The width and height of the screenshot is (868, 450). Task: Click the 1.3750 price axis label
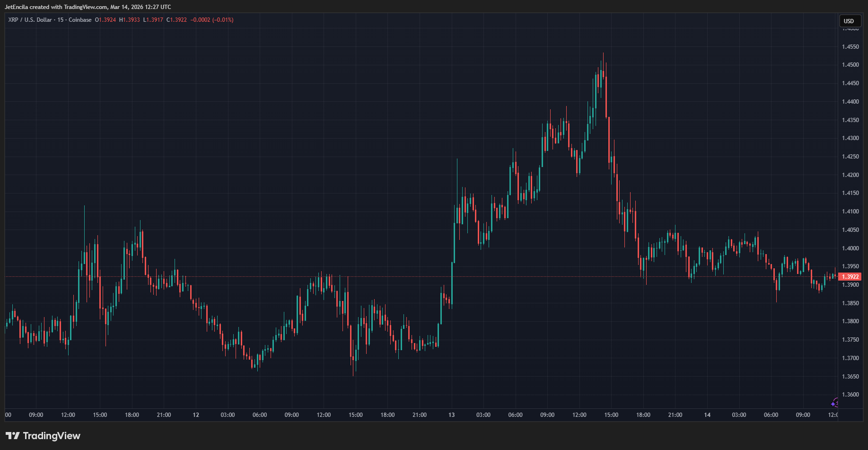tap(850, 340)
